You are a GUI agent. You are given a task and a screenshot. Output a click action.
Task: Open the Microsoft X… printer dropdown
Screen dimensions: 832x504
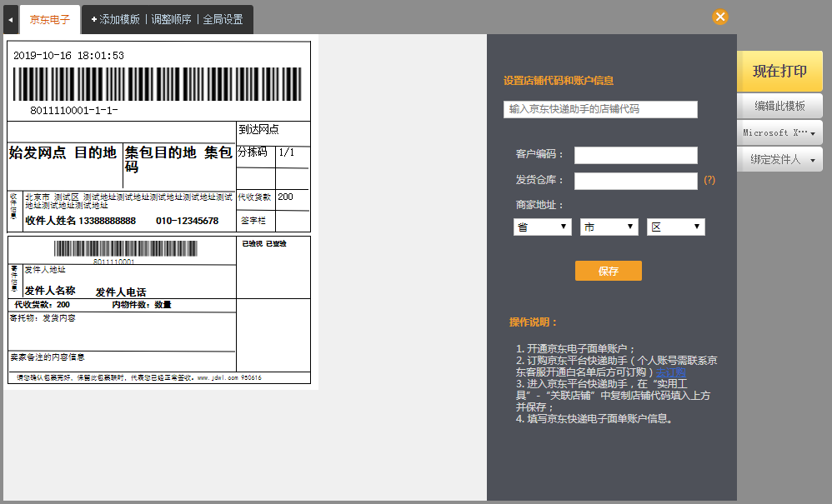pyautogui.click(x=779, y=132)
